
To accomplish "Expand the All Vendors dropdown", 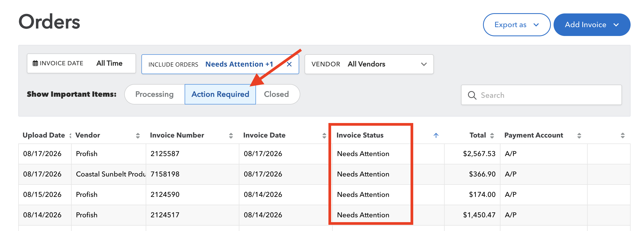I will click(369, 64).
